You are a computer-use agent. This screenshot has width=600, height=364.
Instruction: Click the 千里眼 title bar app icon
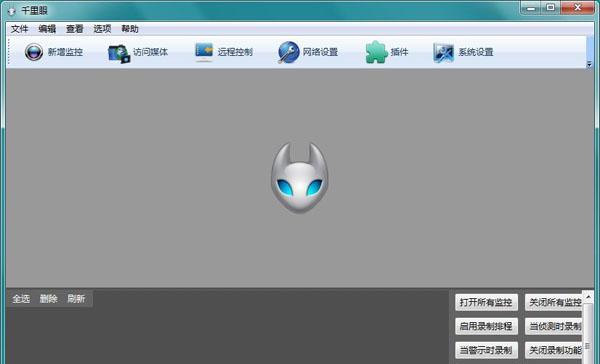click(x=11, y=11)
